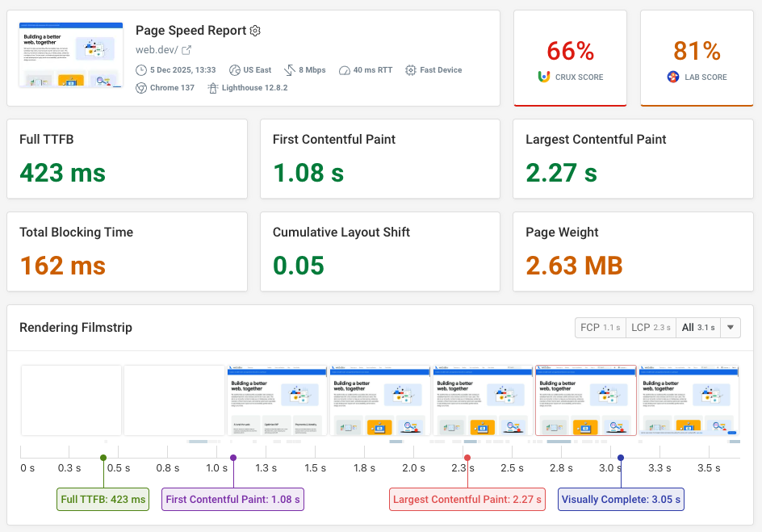
Task: Open the filmstrip metric dropdown arrow
Action: coord(730,327)
